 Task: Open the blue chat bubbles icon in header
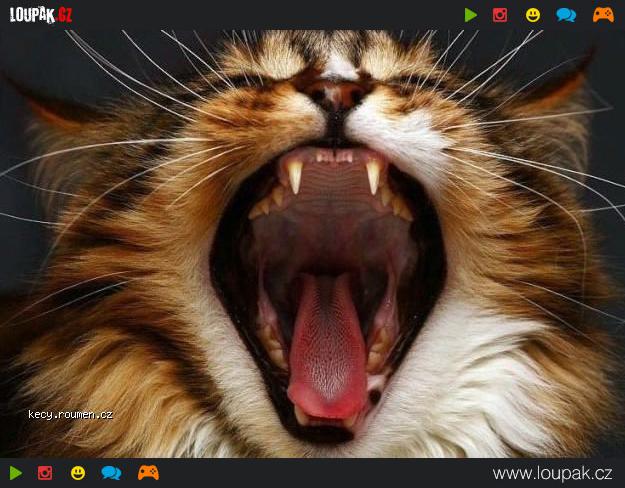tap(566, 15)
